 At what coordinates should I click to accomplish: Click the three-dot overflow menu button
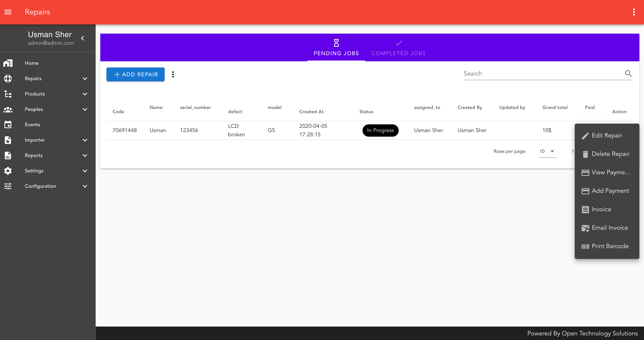tap(173, 74)
